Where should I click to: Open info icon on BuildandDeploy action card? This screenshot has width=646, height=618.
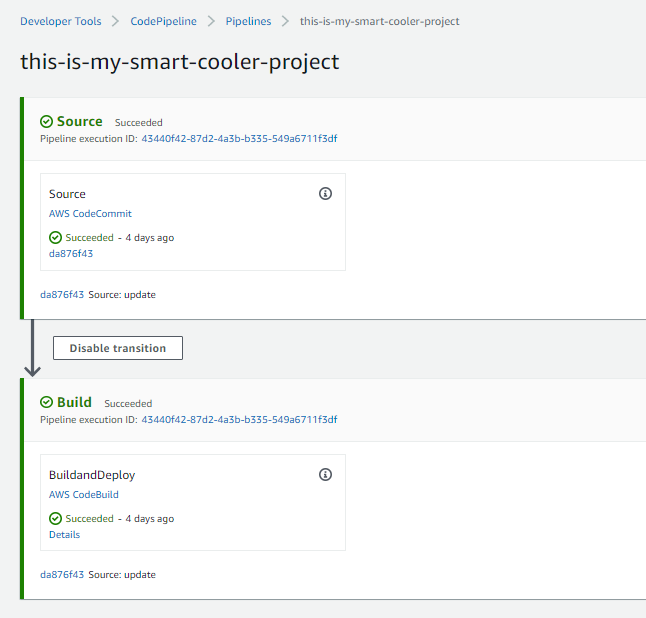coord(325,474)
